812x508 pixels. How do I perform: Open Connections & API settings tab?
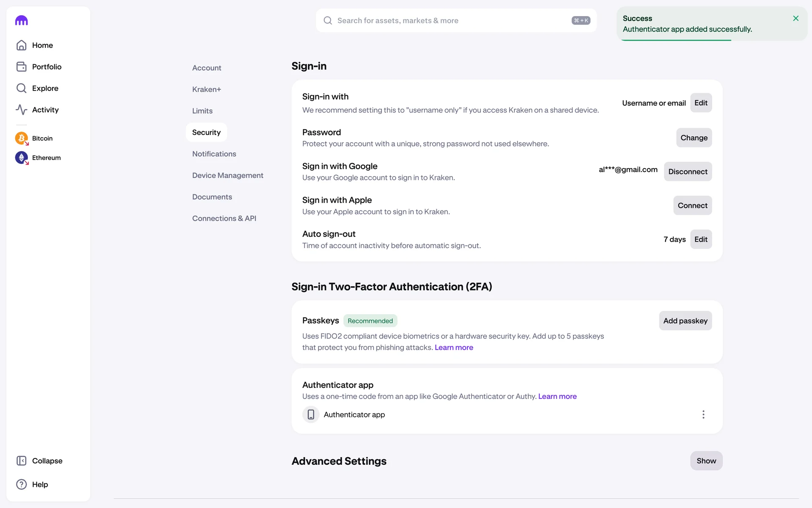(224, 218)
